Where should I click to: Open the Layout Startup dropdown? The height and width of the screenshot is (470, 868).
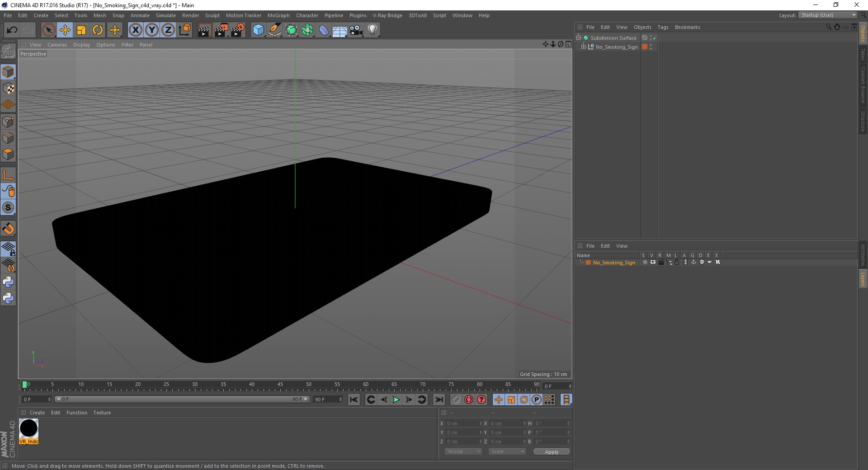(x=828, y=15)
